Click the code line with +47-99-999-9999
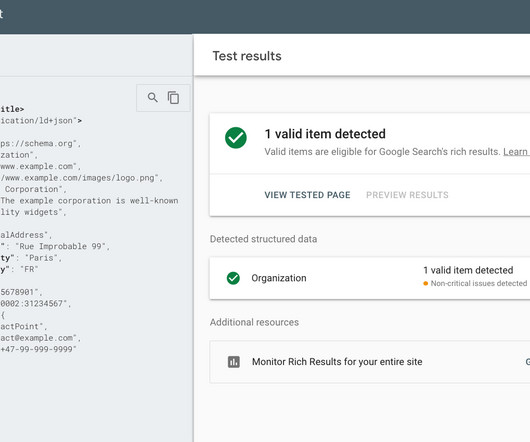 (39, 349)
